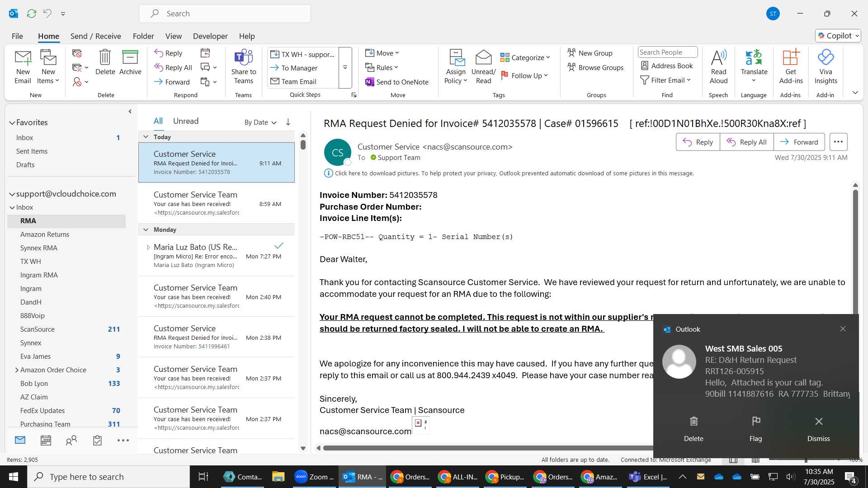Screen dimensions: 868x488
Task: Open the By Date sort dropdown
Action: click(260, 122)
